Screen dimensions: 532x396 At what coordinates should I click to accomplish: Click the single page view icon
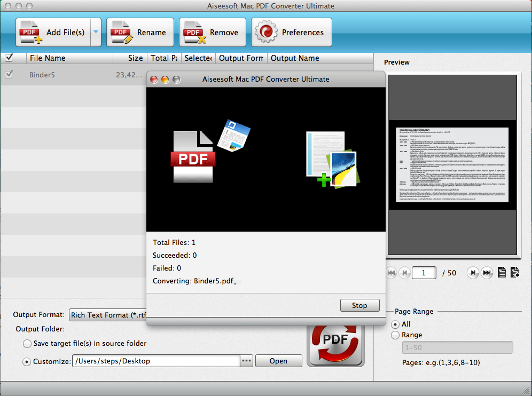click(x=502, y=273)
